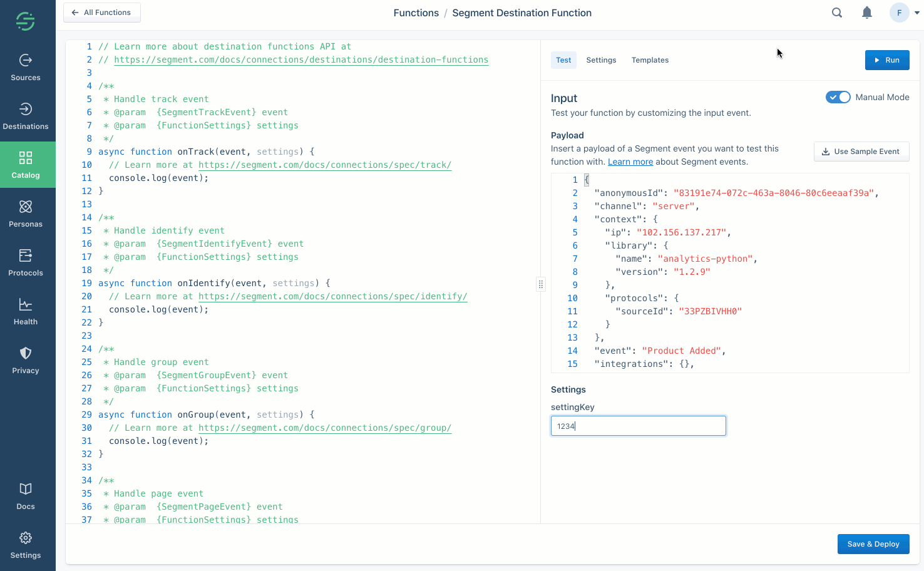Go to Protocols via the sidebar icon
This screenshot has height=571, width=924.
(25, 262)
